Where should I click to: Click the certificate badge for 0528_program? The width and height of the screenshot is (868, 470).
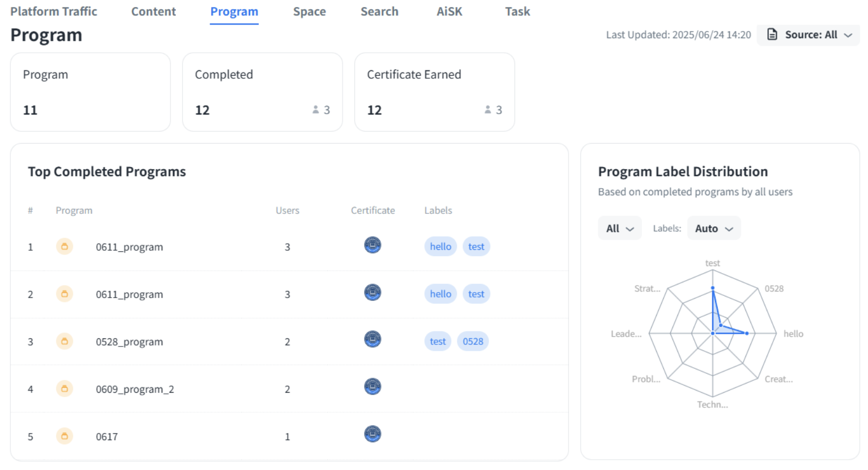(x=372, y=339)
